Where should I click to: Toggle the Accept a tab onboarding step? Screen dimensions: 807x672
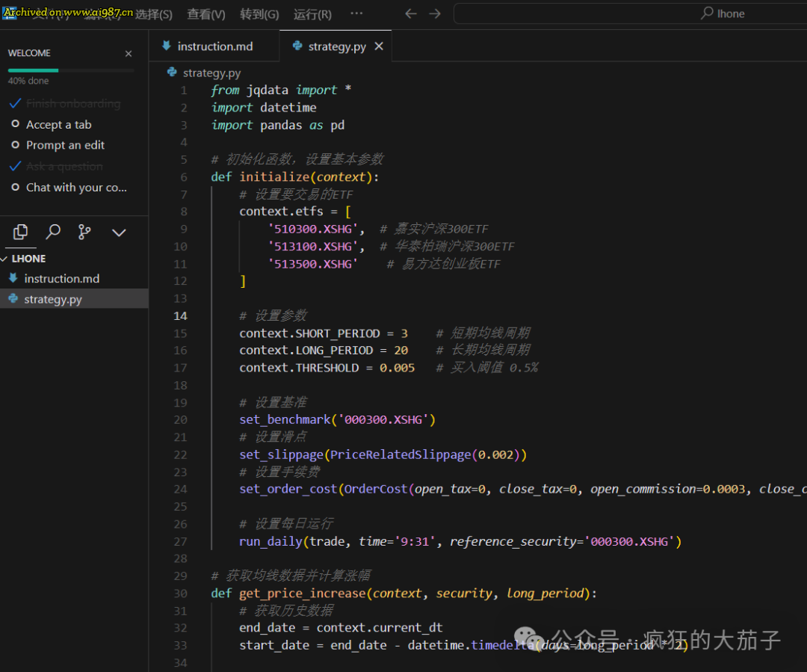[x=58, y=125]
